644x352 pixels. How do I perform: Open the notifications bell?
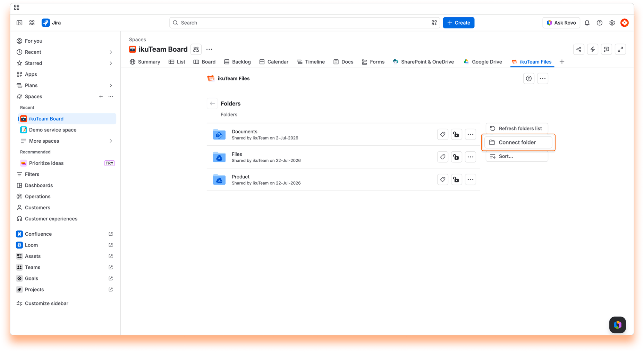coord(587,23)
